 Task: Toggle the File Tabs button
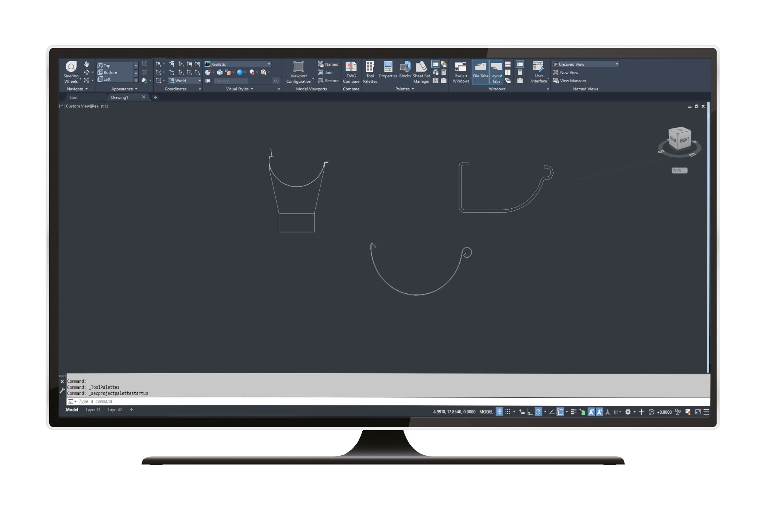(480, 72)
